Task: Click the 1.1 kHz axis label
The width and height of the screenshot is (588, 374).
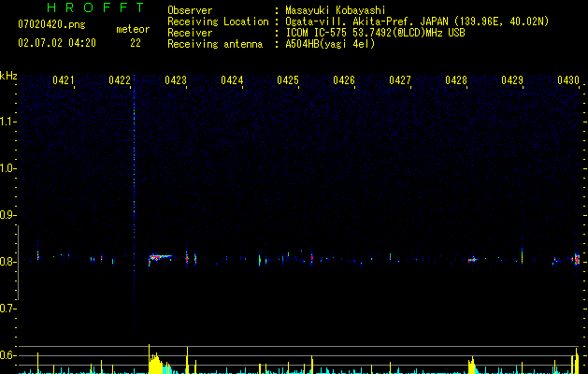Action: pyautogui.click(x=7, y=122)
